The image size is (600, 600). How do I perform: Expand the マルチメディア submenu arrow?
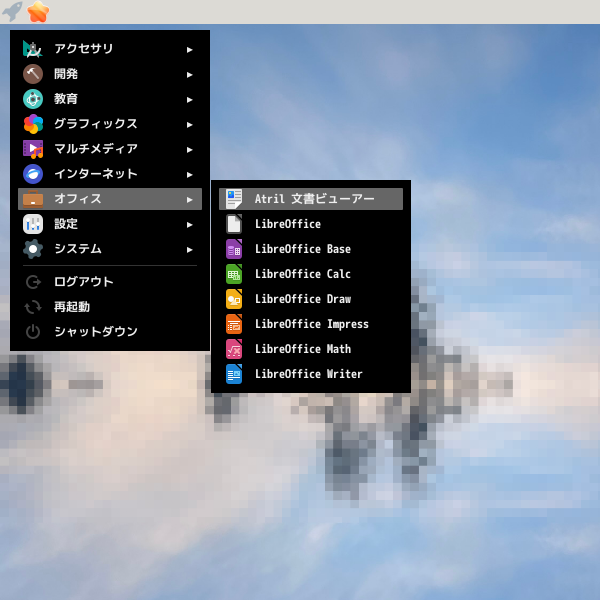(189, 150)
